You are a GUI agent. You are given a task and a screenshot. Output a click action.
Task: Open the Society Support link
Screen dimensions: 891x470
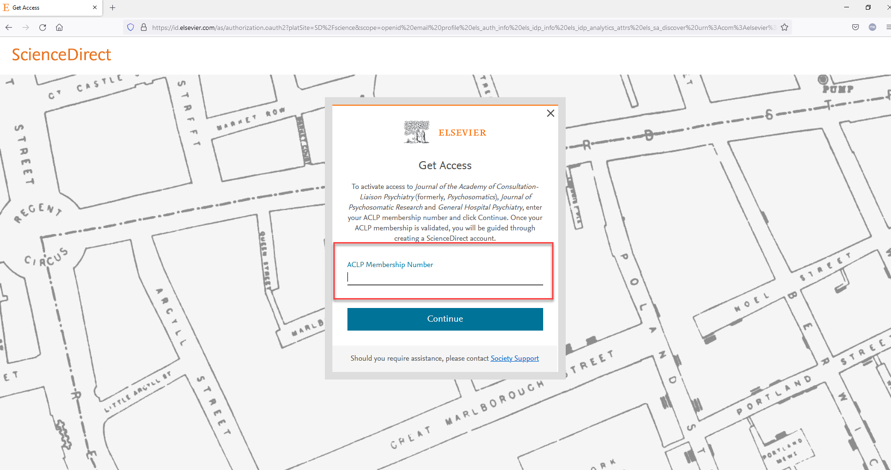click(515, 358)
